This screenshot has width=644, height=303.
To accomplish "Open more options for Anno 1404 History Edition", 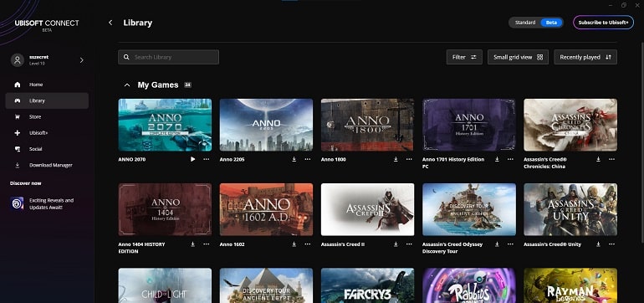I will 207,244.
